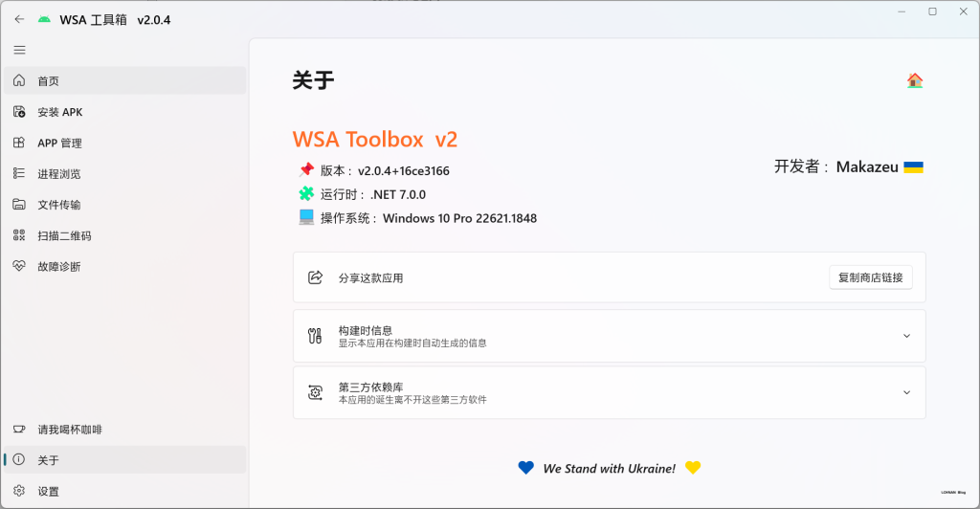Viewport: 980px width, 509px height.
Task: Click the 故障诊断 heart pulse icon
Action: [19, 266]
